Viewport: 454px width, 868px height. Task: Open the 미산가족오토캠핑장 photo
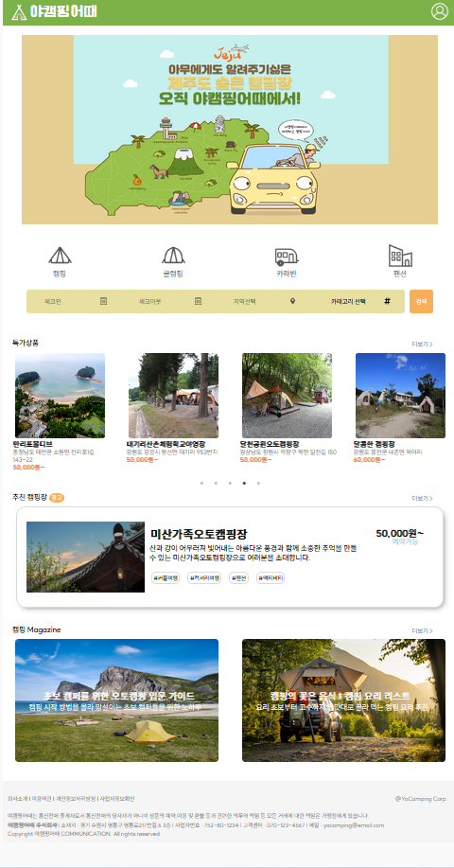(86, 557)
